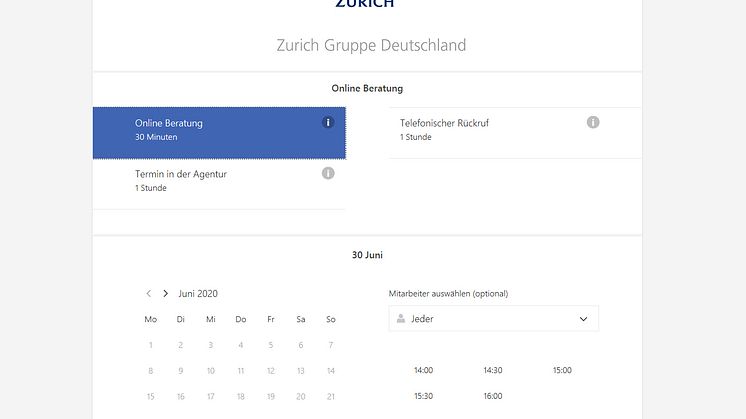The width and height of the screenshot is (746, 419).
Task: Click calendar day 9
Action: click(180, 370)
